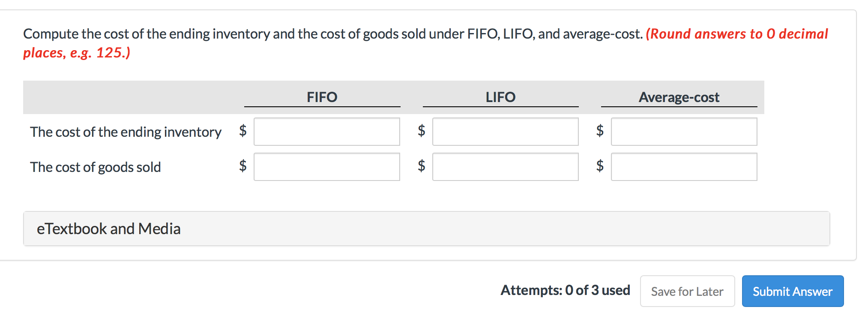Viewport: 868px width, 331px height.
Task: Click the cost of goods sold row label
Action: click(x=95, y=167)
